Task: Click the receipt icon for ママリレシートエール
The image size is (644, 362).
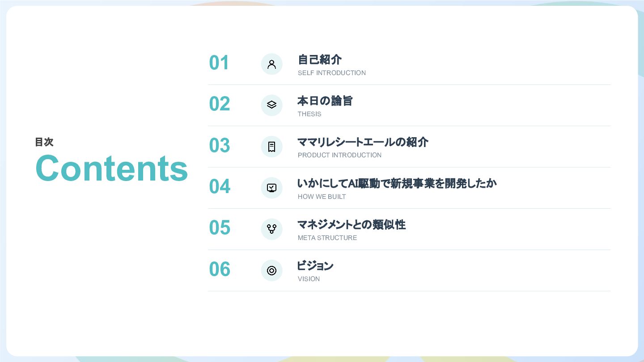Action: pyautogui.click(x=271, y=147)
